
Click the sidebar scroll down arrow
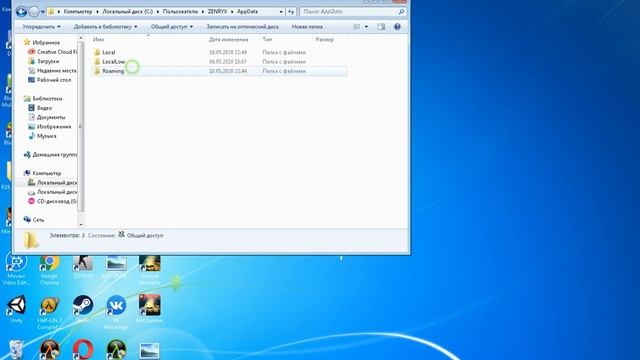coord(80,224)
